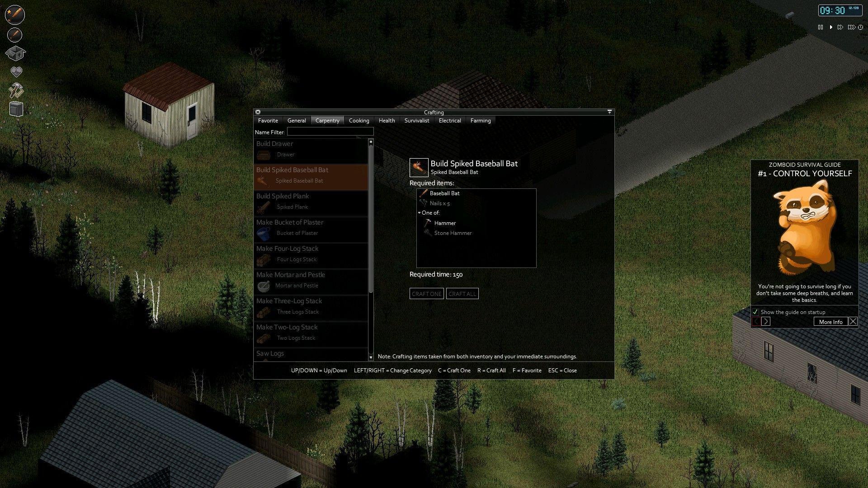The height and width of the screenshot is (488, 868).
Task: Scroll down the crafting recipe list
Action: [x=371, y=357]
